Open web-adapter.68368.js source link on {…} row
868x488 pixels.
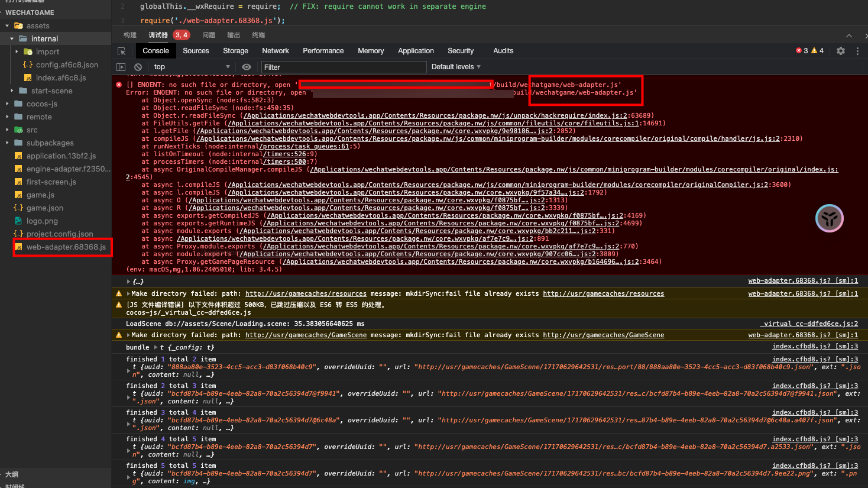[x=803, y=281]
